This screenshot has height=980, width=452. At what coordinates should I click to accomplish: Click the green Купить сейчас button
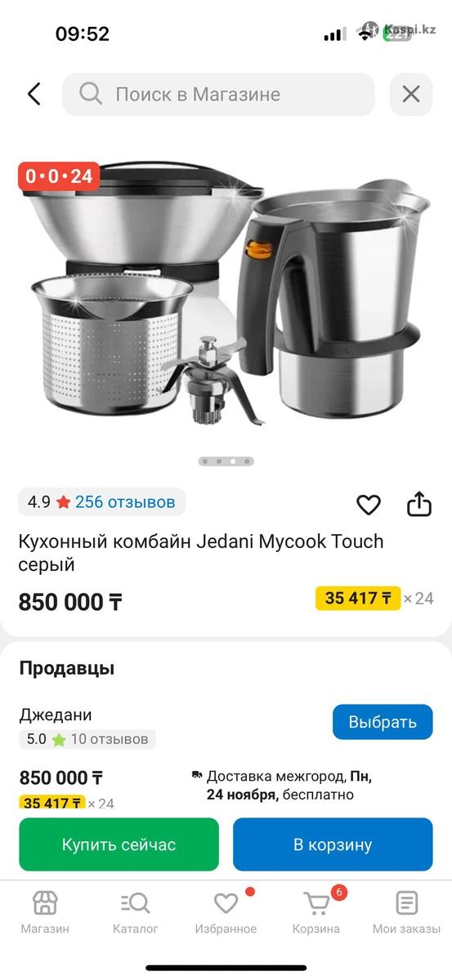coord(119,844)
